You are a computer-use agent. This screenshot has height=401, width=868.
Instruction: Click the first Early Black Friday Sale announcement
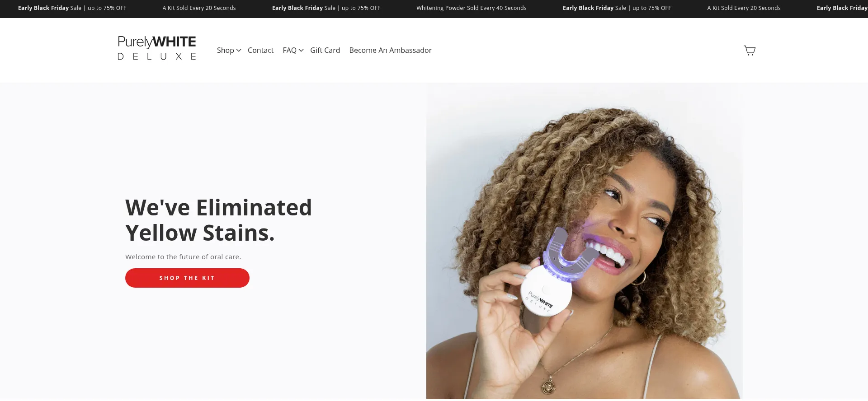point(72,8)
